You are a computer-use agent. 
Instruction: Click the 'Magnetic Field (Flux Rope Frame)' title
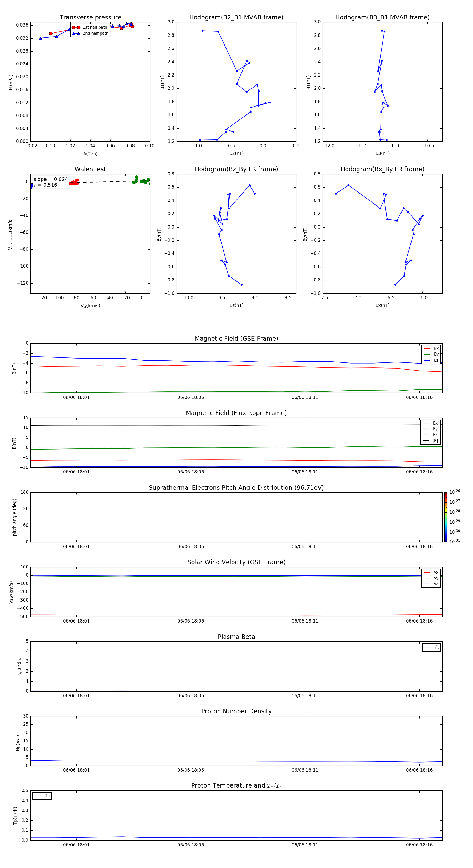point(236,413)
